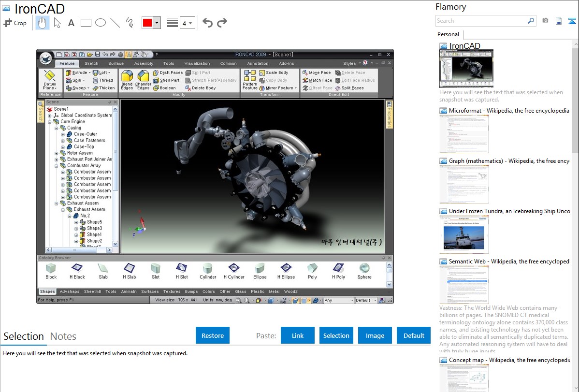This screenshot has height=392, width=579.
Task: Click Shell Part in Modify group
Action: (167, 80)
